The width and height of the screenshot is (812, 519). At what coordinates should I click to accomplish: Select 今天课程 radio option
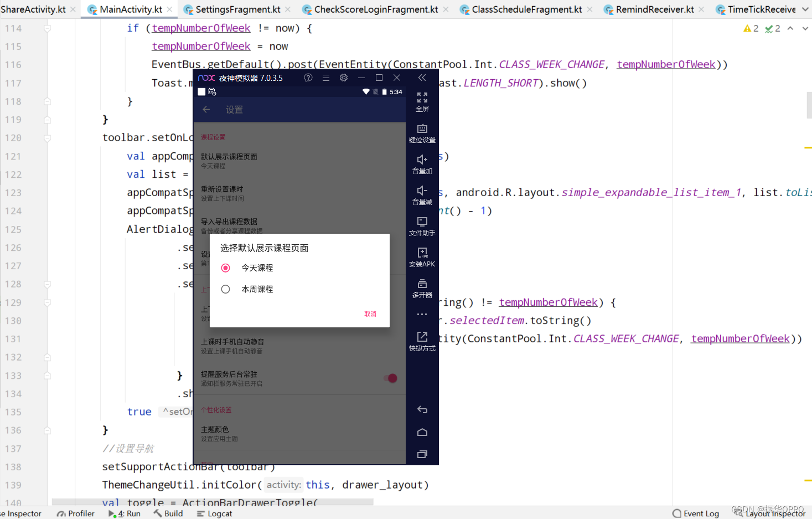(247, 268)
